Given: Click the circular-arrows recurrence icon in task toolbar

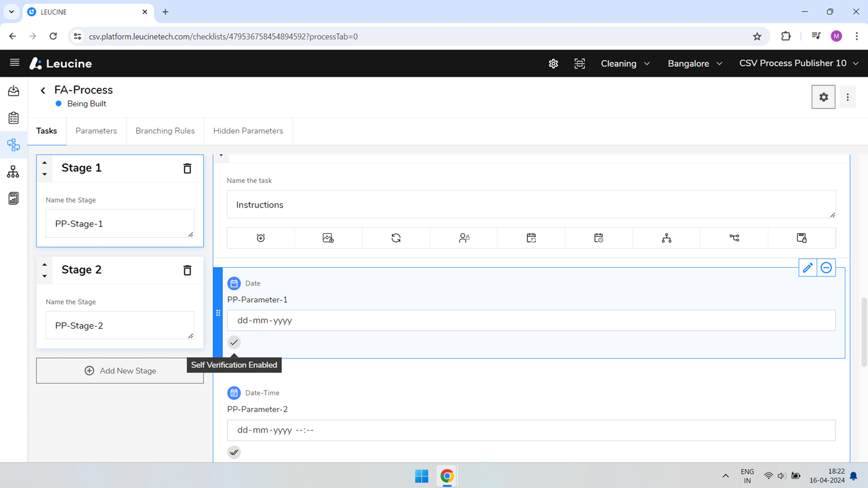Looking at the screenshot, I should pos(396,238).
